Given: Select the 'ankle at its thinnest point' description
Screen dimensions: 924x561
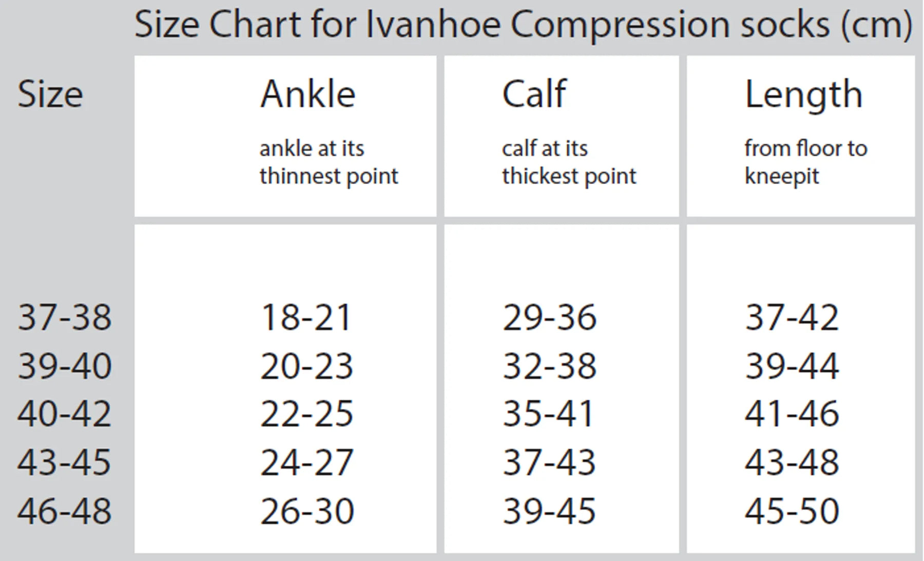Looking at the screenshot, I should coord(329,162).
